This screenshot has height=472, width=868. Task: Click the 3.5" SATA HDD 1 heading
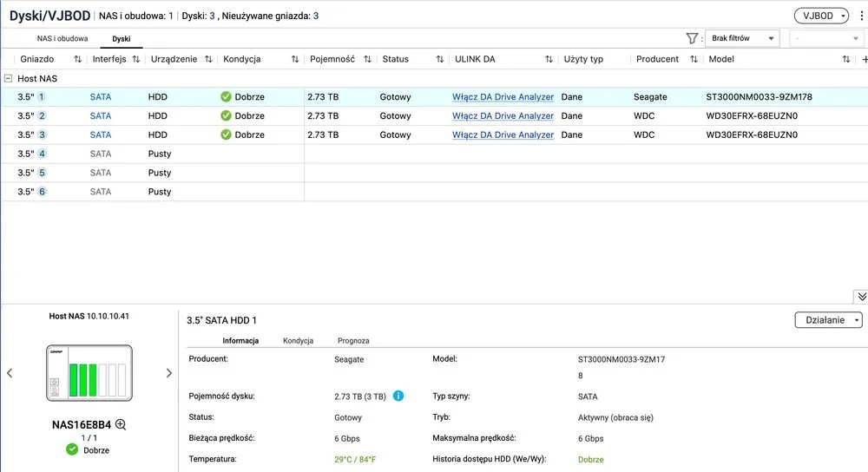pyautogui.click(x=221, y=320)
